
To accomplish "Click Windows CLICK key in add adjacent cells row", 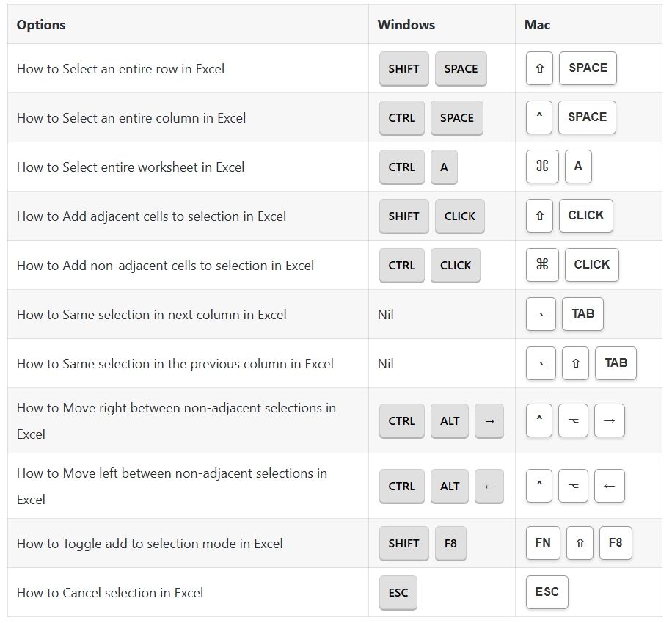I will click(460, 216).
